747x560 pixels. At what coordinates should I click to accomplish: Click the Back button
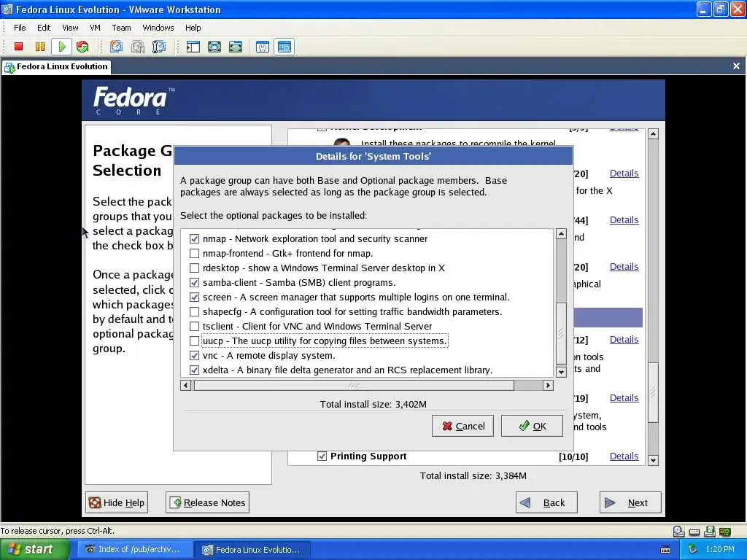tap(546, 502)
